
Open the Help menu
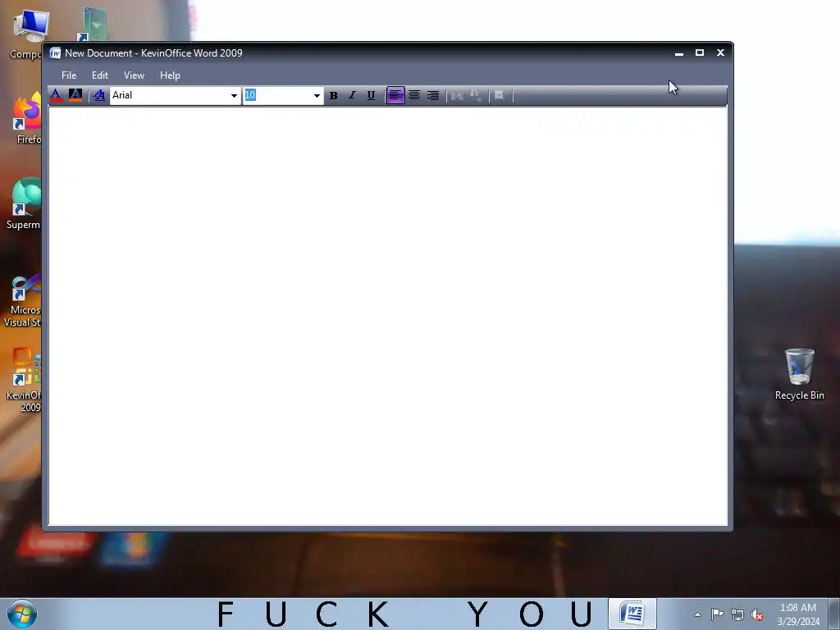(170, 75)
